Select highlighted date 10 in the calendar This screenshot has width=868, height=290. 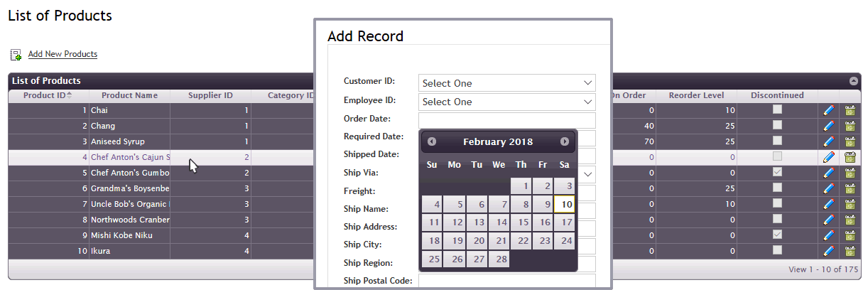point(564,205)
